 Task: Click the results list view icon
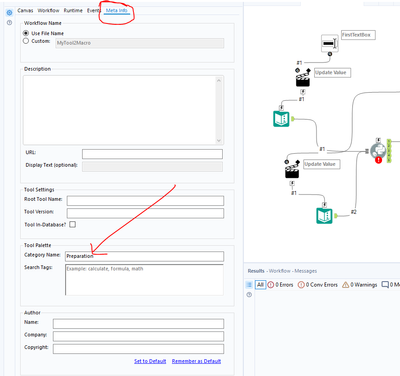point(249,285)
